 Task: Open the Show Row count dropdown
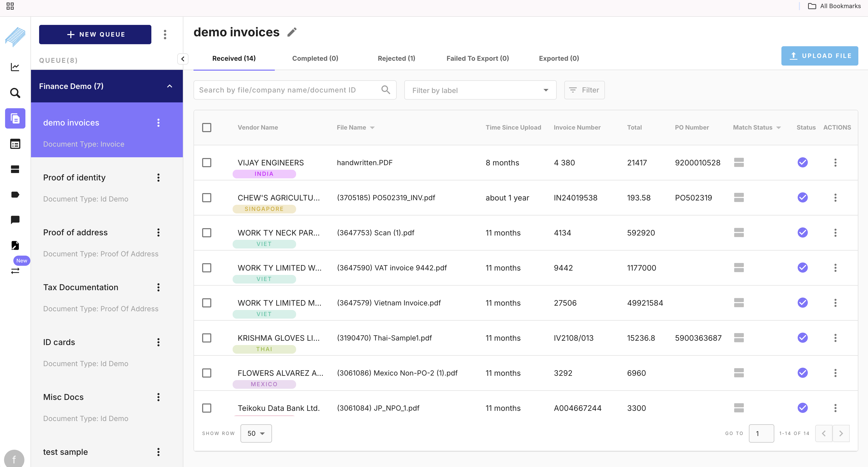(256, 433)
